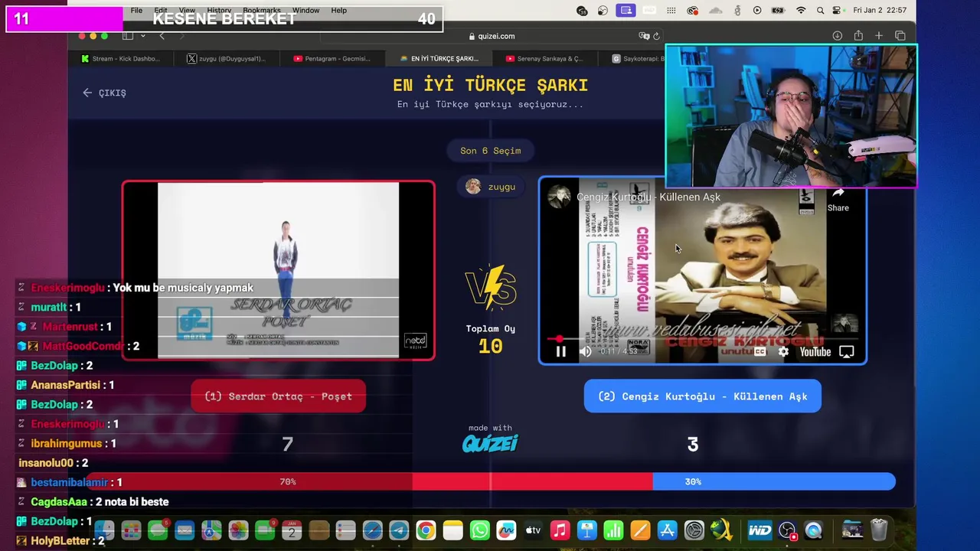This screenshot has height=551, width=980.
Task: Open Keynote from the Dock
Action: 586,530
